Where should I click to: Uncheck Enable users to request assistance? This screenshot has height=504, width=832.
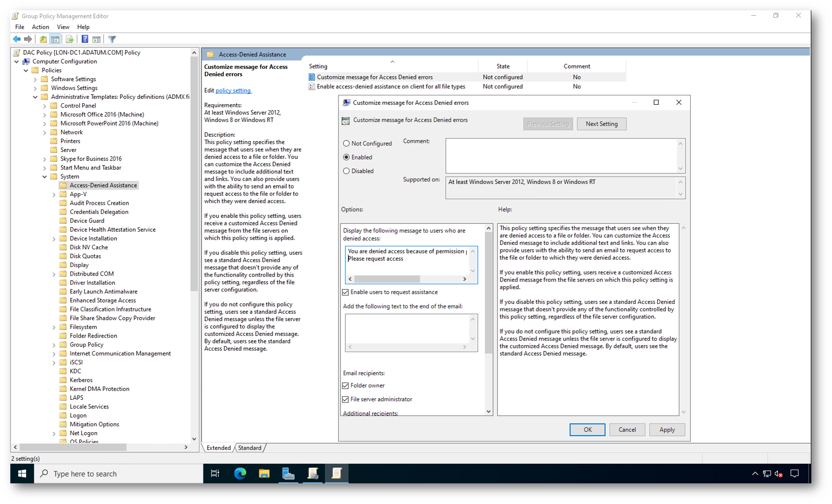[345, 292]
